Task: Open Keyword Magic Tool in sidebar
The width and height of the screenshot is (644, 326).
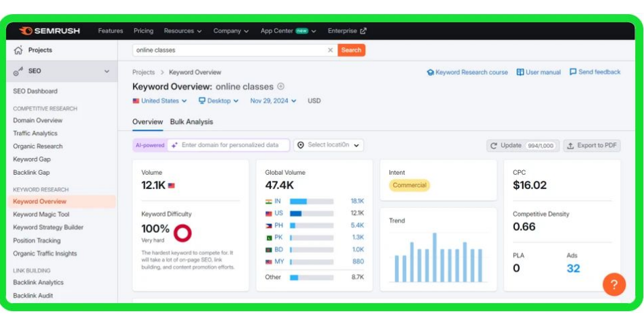Action: tap(41, 215)
